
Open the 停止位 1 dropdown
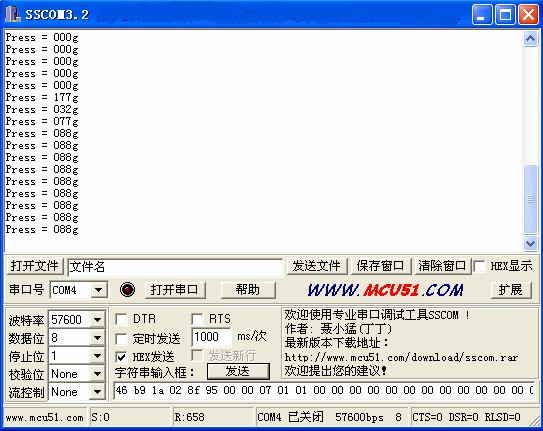(x=97, y=356)
